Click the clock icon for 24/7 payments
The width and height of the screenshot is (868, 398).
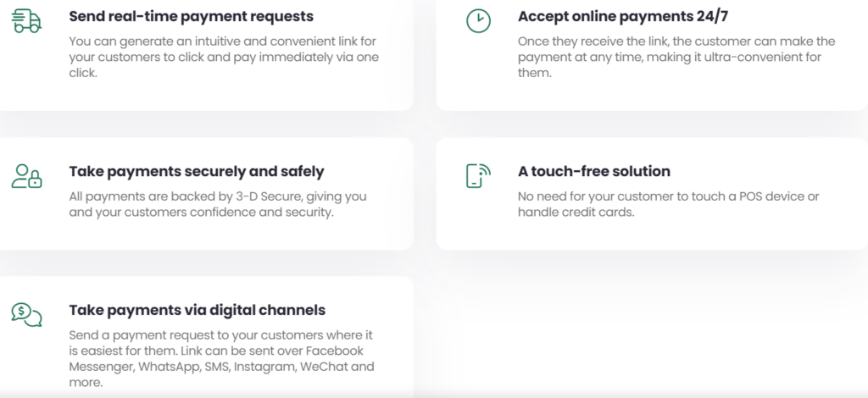478,21
